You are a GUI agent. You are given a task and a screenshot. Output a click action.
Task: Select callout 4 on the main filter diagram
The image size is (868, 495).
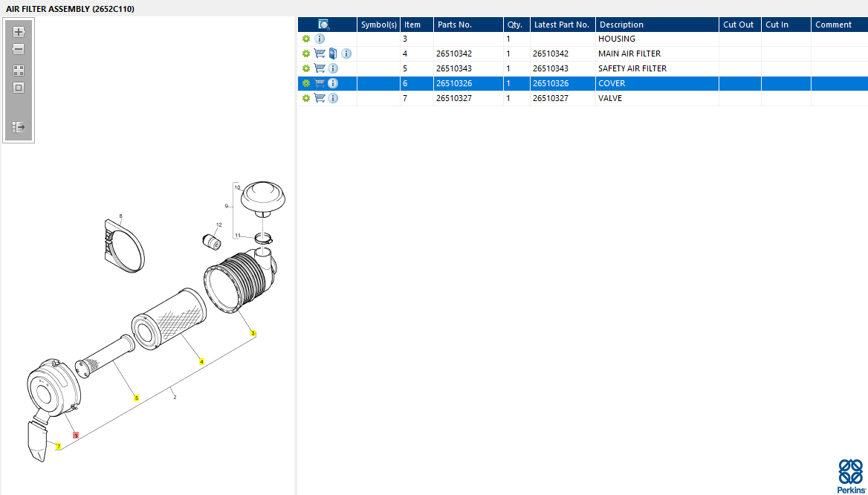[201, 361]
